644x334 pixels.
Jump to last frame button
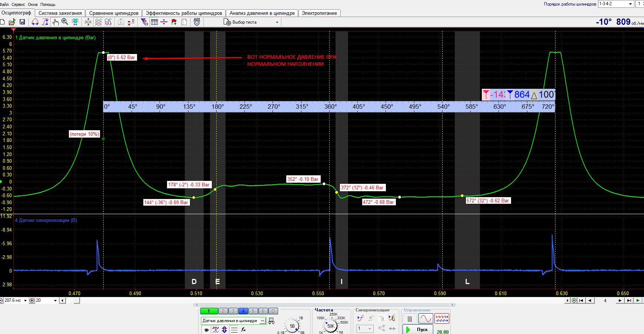pyautogui.click(x=629, y=300)
